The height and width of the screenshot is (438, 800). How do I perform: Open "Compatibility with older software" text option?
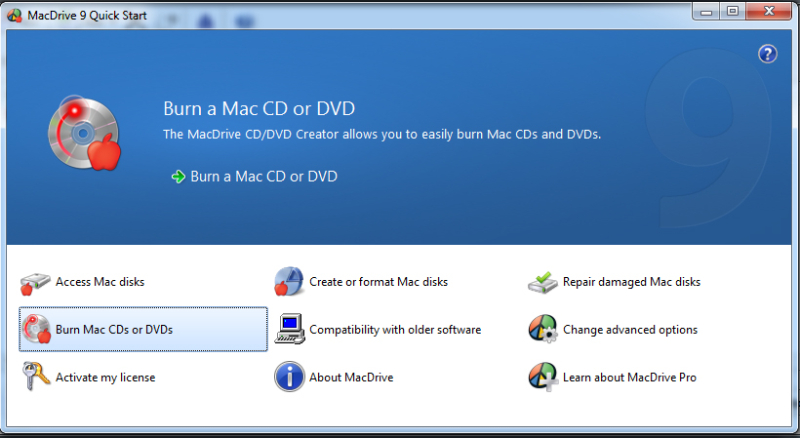[x=395, y=329]
